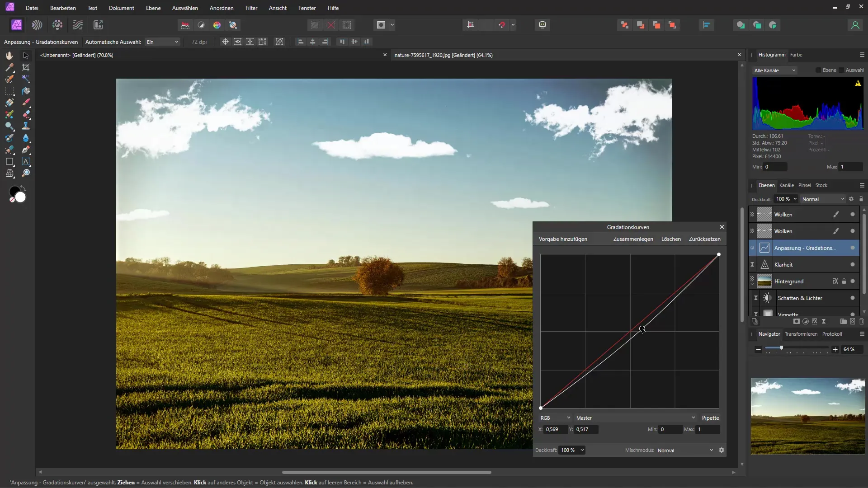Enable the Ebene checkbox in Histogramm
Image resolution: width=868 pixels, height=488 pixels.
[818, 70]
